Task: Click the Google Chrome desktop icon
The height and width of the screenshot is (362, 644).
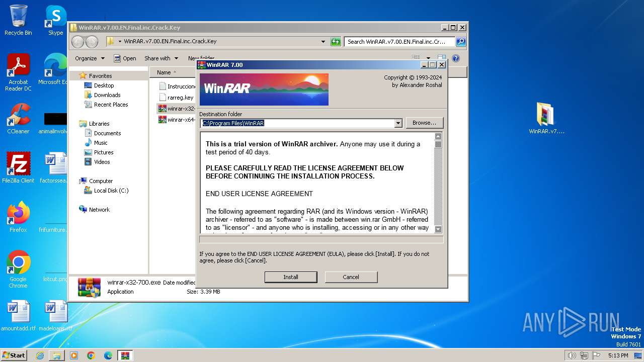Action: tap(18, 269)
